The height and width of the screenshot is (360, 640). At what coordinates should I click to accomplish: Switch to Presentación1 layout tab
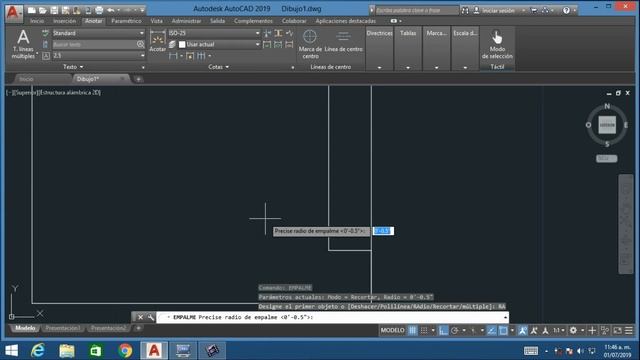63,328
